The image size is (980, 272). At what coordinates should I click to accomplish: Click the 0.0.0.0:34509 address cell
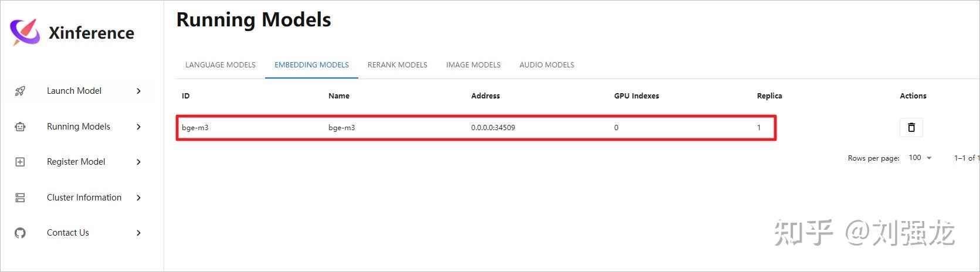pyautogui.click(x=493, y=128)
